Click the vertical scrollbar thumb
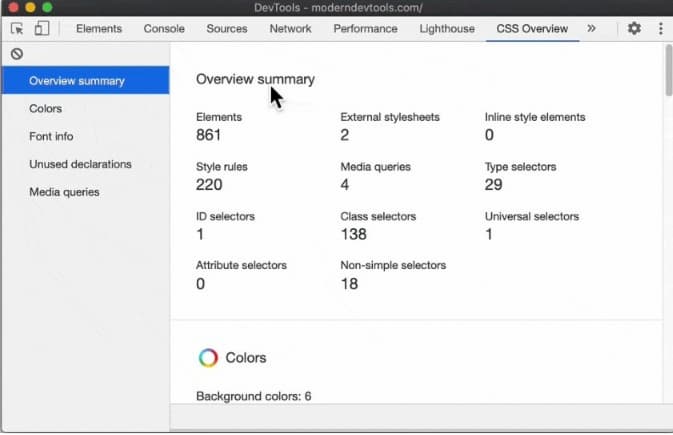 coord(668,70)
